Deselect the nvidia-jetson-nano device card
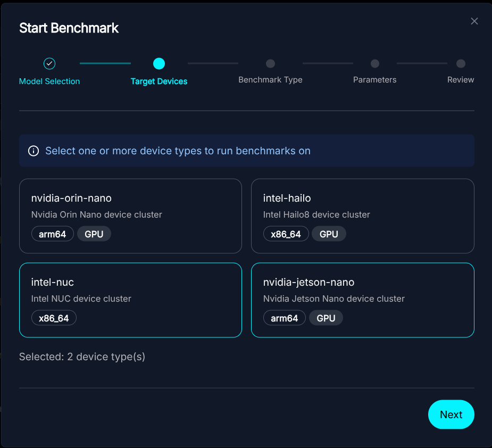The width and height of the screenshot is (492, 448). click(362, 300)
